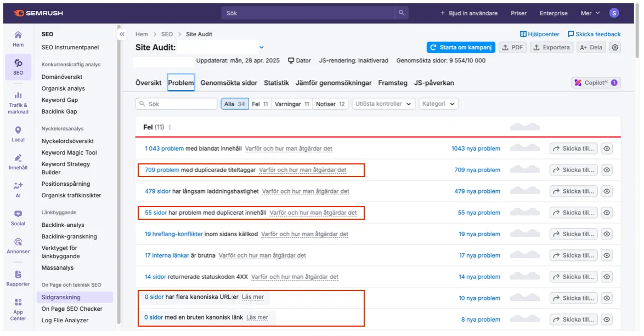Screen dimensions: 644x336
Task: Click the Semrush logo
Action: (38, 13)
